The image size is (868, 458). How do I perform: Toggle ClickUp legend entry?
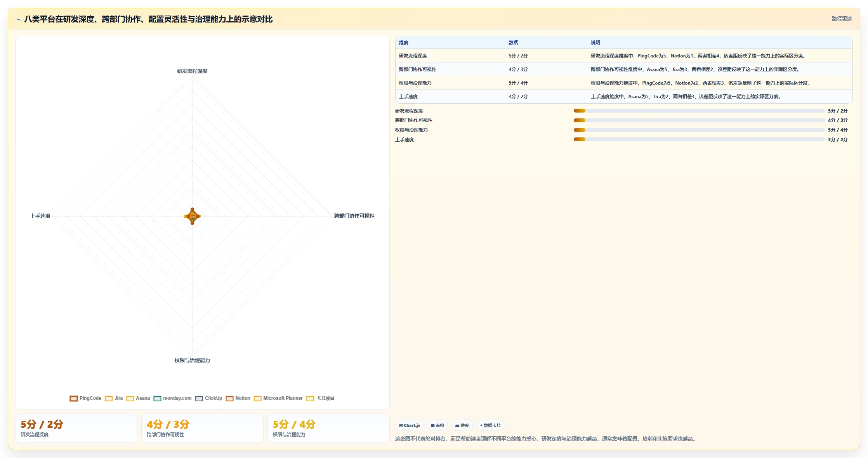(x=209, y=398)
